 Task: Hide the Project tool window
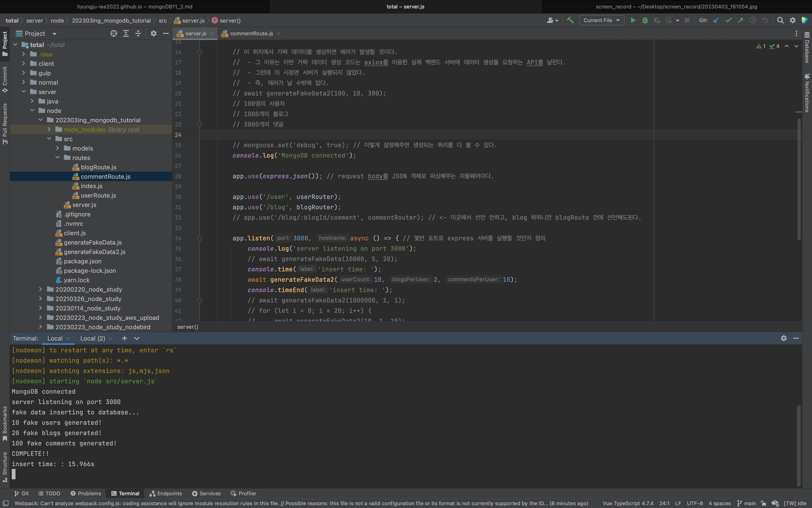point(166,33)
